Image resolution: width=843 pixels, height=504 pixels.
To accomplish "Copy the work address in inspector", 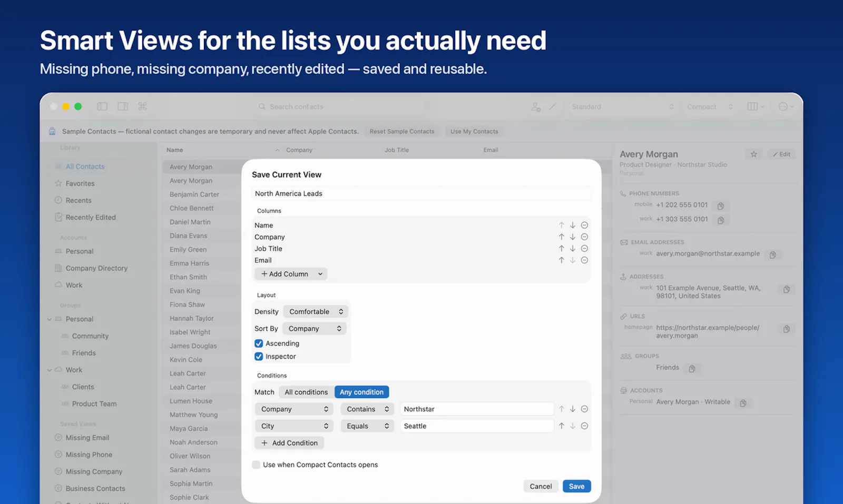I will [787, 290].
